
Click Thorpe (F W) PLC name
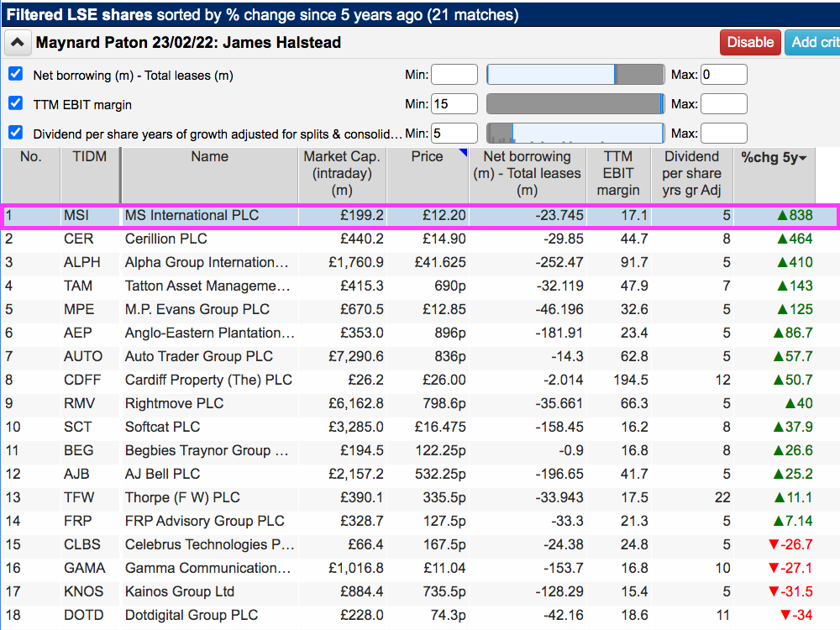coord(182,498)
